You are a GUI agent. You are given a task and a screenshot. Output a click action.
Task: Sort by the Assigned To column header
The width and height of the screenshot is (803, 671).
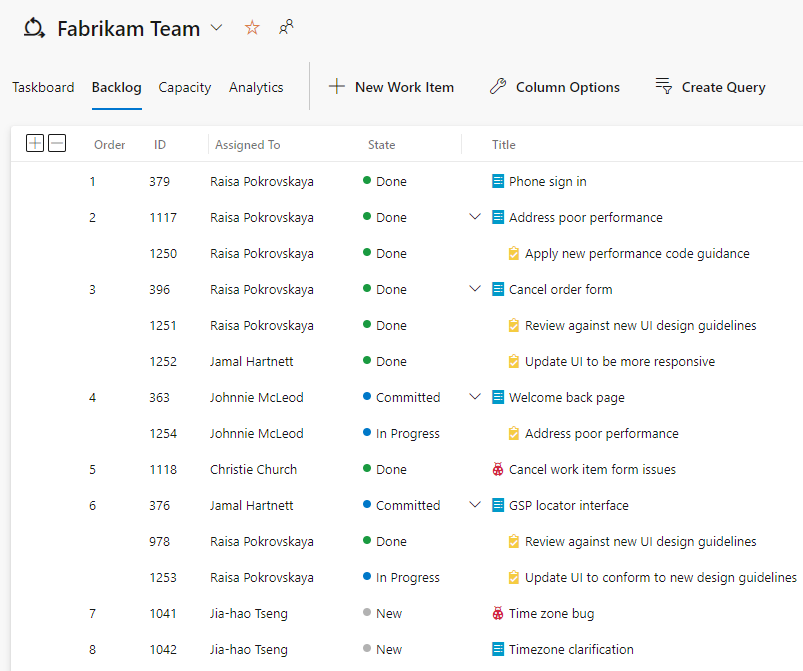pos(247,145)
